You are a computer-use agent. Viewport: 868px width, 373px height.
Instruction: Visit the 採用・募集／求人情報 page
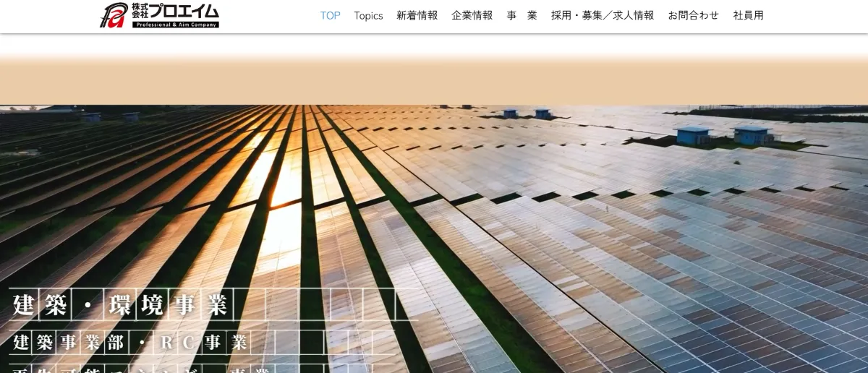pyautogui.click(x=602, y=16)
